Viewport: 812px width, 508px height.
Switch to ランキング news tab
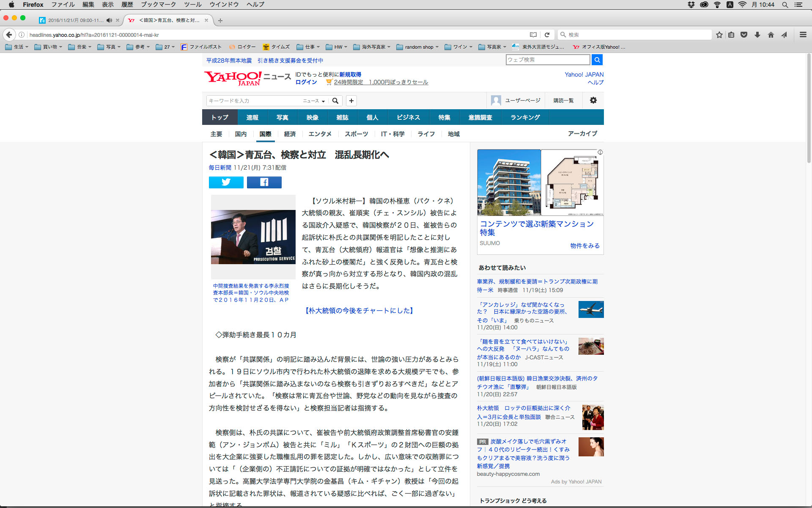pos(525,117)
